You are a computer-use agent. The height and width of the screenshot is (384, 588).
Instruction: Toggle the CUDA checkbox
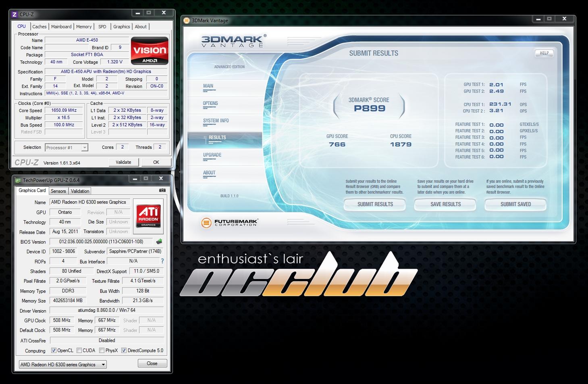tap(79, 351)
